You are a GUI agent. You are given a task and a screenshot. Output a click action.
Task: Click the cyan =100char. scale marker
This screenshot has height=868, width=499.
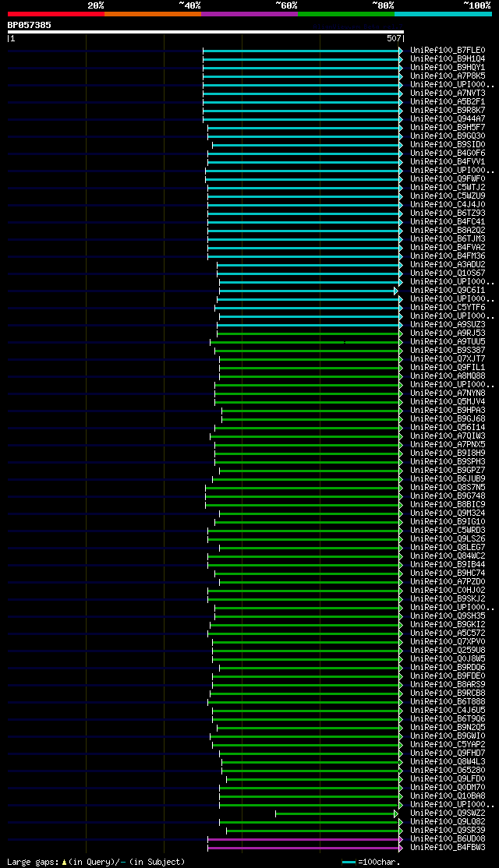[x=349, y=863]
